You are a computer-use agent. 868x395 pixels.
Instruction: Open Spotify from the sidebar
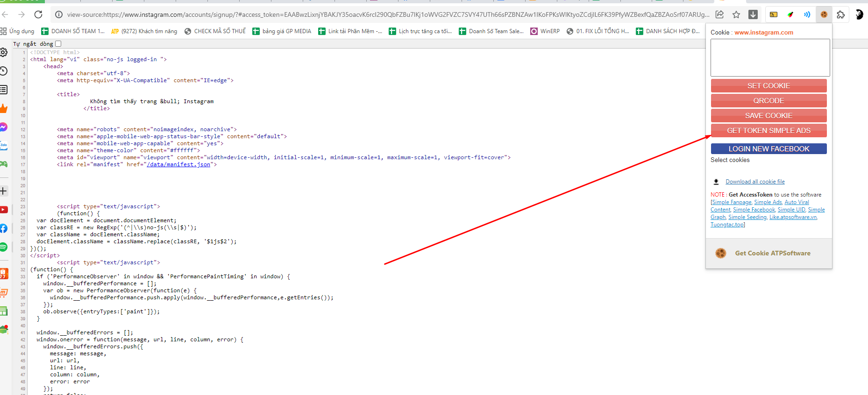(x=3, y=247)
